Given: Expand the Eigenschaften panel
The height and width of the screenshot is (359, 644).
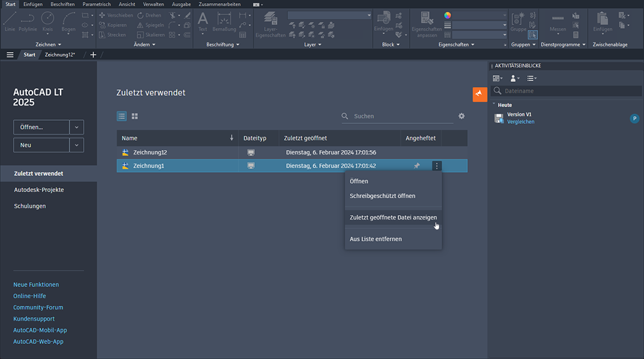Looking at the screenshot, I should pos(457,44).
